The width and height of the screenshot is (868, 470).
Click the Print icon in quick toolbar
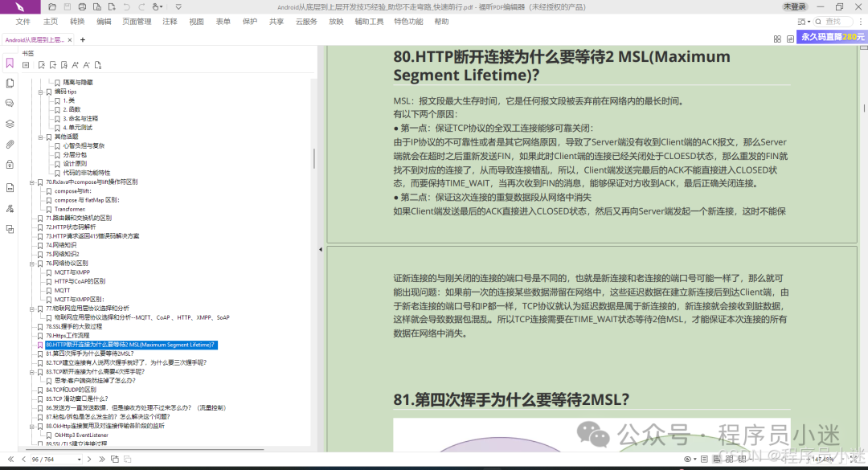tap(82, 7)
